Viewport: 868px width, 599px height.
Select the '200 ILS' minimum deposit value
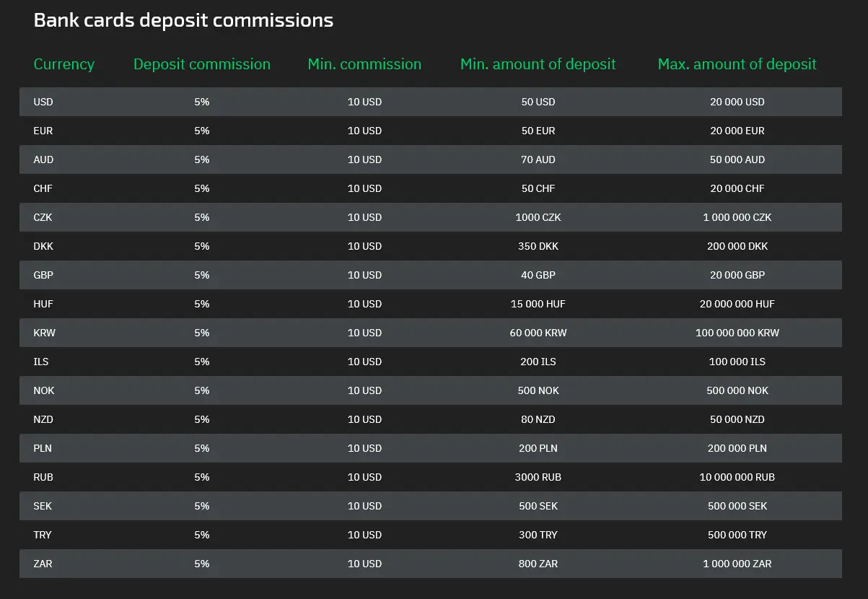point(538,362)
